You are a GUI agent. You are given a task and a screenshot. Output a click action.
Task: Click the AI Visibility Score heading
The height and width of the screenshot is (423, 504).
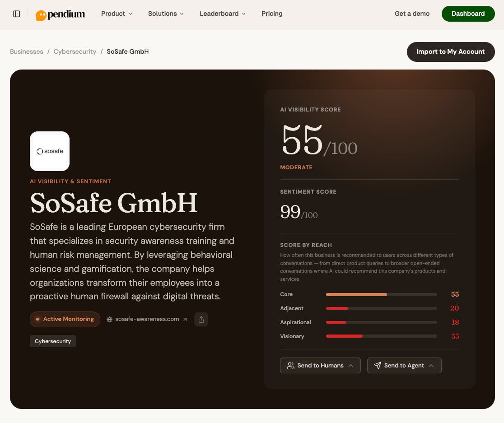point(311,110)
